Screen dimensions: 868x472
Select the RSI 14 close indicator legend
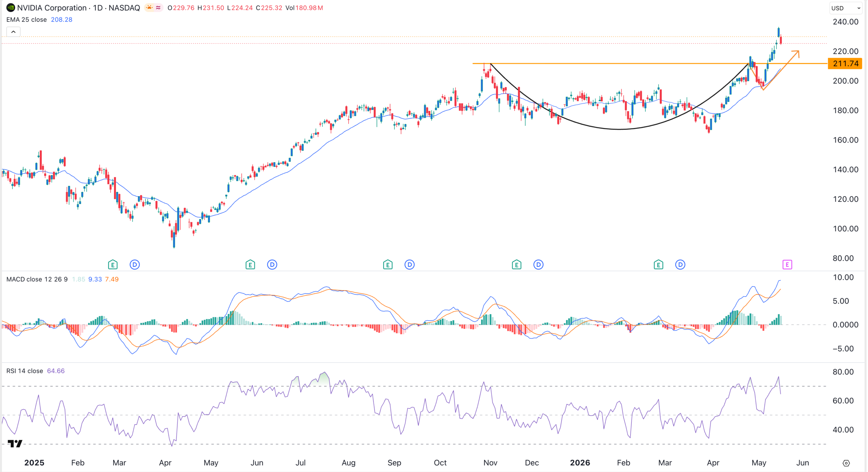tap(25, 371)
